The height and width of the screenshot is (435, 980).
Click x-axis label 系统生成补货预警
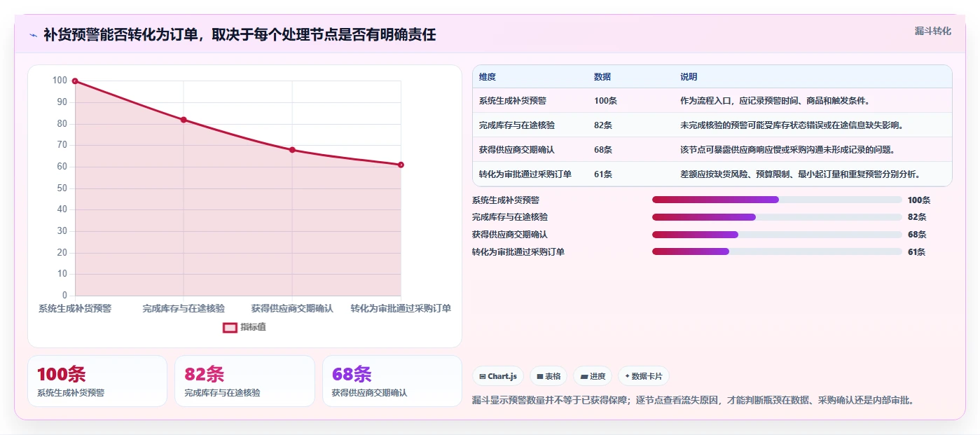75,308
